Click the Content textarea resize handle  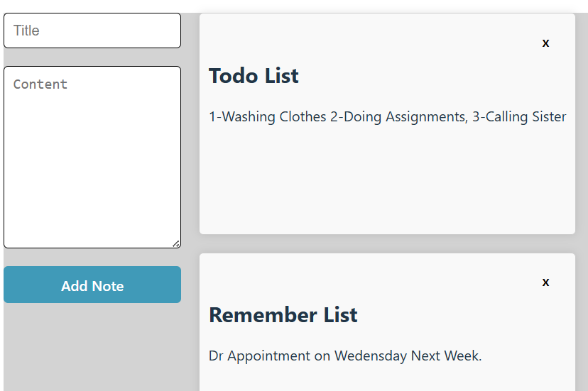(x=176, y=243)
